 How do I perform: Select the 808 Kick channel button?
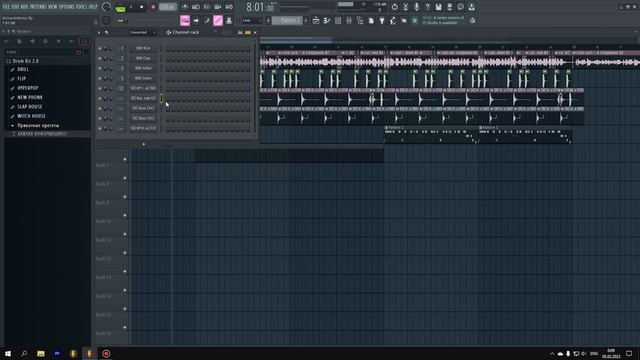pos(143,48)
